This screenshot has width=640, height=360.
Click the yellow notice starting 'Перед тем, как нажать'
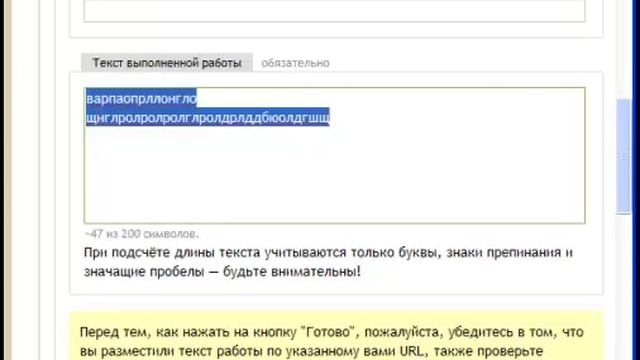336,336
